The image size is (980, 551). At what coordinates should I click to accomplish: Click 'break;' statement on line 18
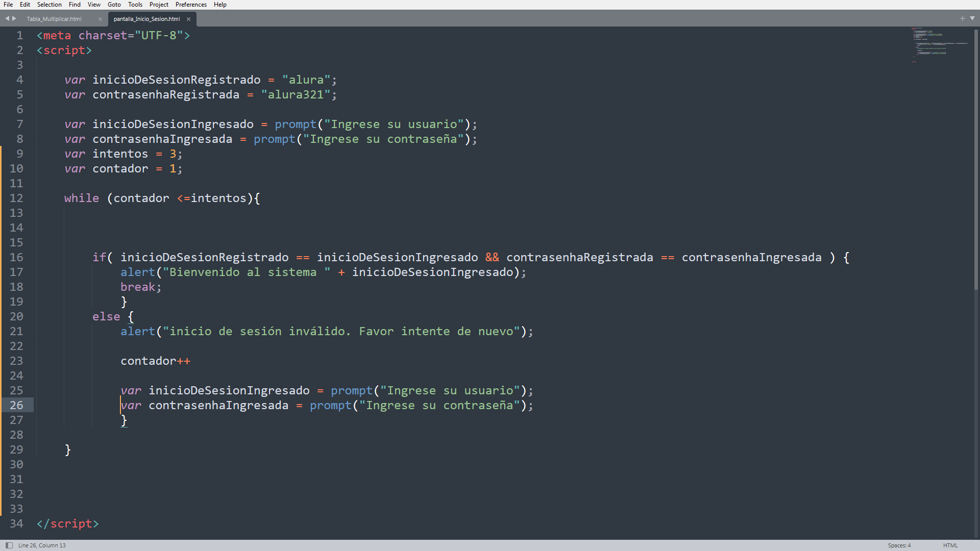(x=141, y=287)
